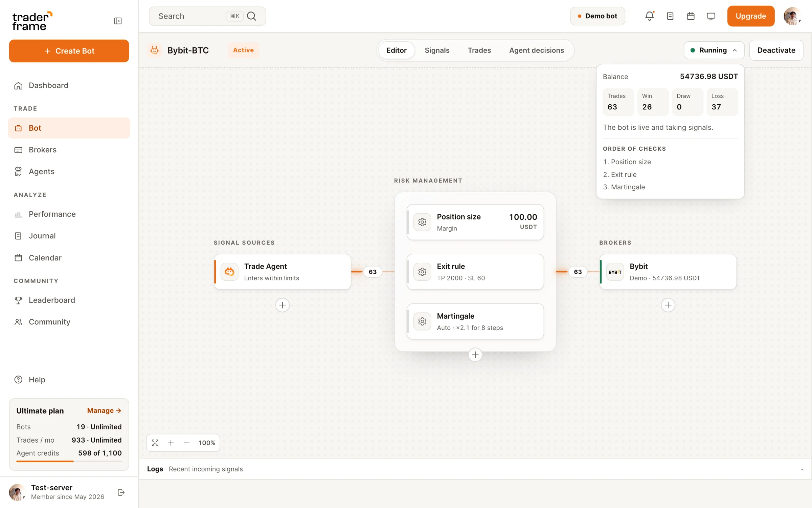This screenshot has width=812, height=508.
Task: Collapse the sidebar panel icon
Action: [118, 21]
